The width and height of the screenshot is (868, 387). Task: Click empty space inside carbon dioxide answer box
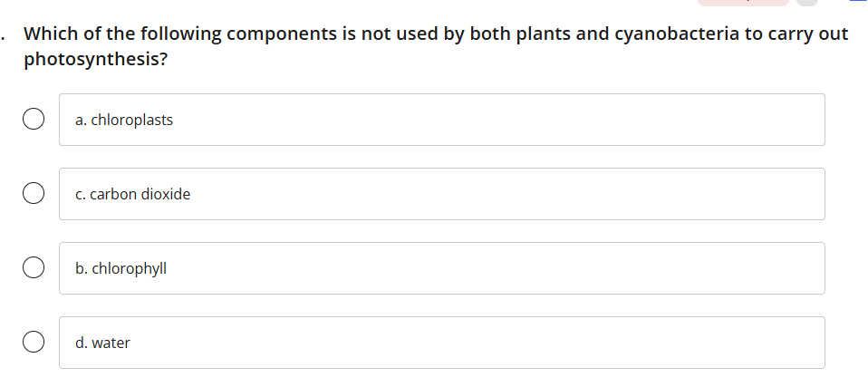(498, 194)
